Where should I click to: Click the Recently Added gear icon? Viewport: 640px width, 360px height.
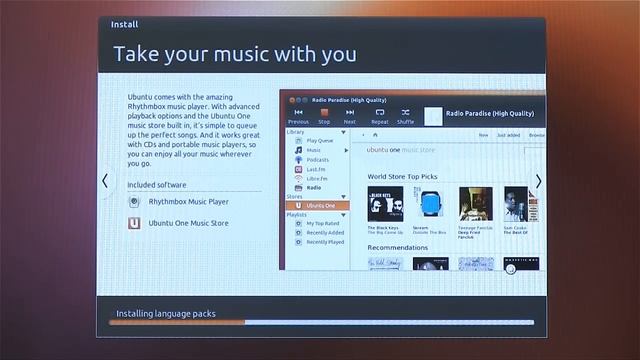[x=298, y=233]
